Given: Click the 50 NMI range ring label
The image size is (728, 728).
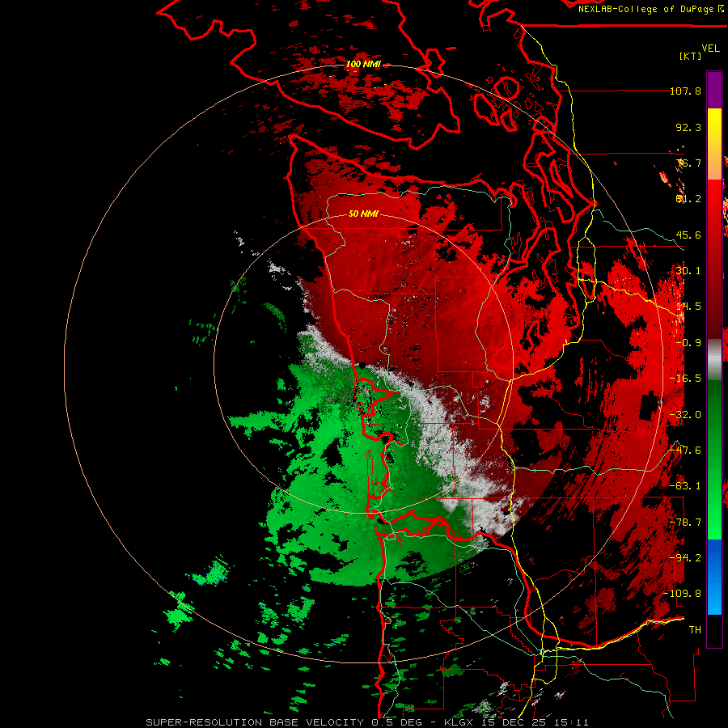Looking at the screenshot, I should pyautogui.click(x=363, y=214).
